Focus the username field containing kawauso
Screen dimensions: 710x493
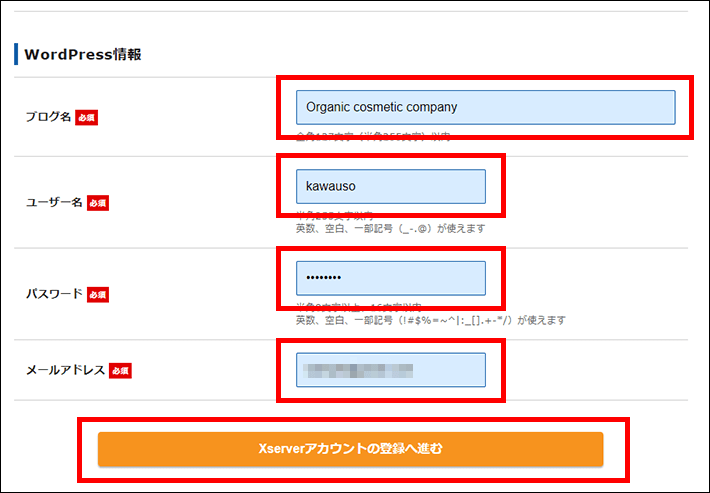[x=391, y=187]
